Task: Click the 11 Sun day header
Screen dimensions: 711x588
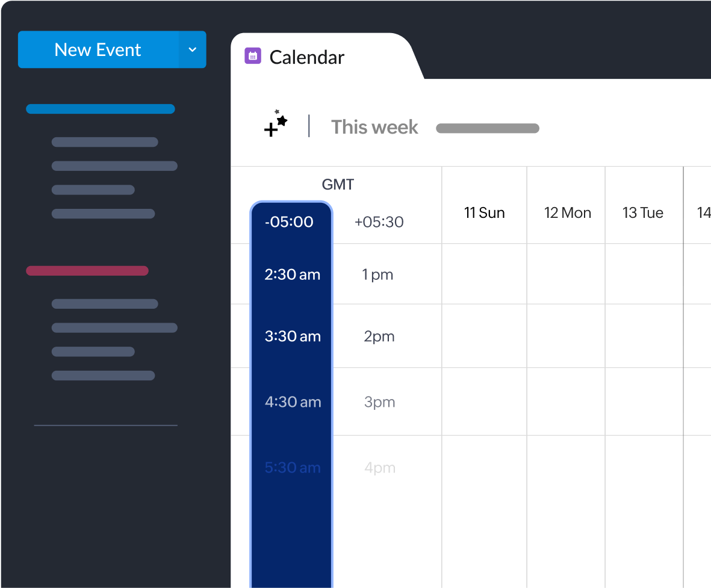Action: (x=484, y=212)
